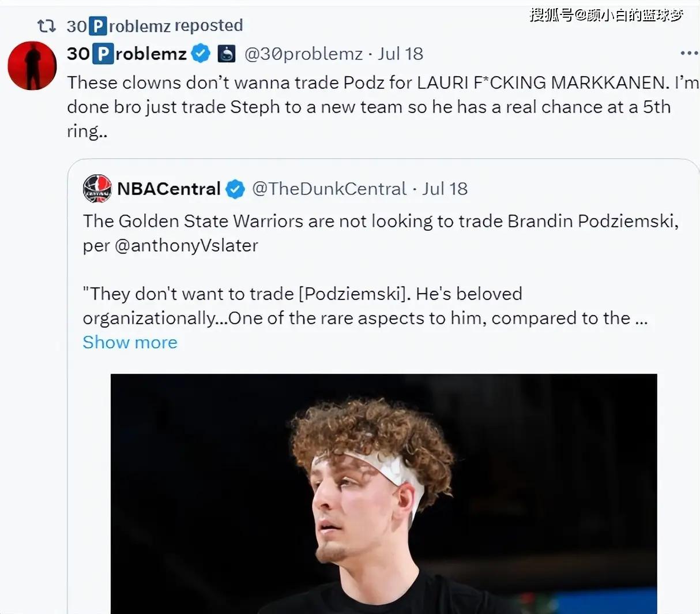Open the three-dots more options menu

[689, 53]
